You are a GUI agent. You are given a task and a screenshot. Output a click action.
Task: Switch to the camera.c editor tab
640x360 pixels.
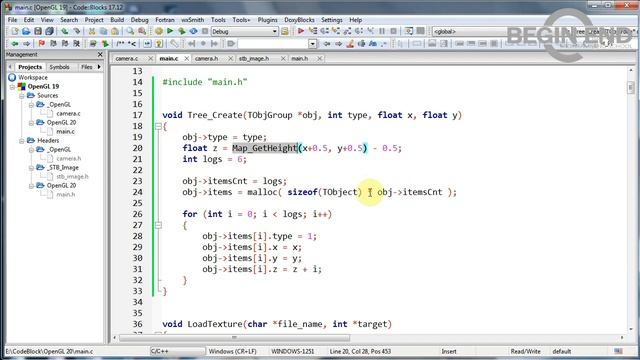click(127, 58)
